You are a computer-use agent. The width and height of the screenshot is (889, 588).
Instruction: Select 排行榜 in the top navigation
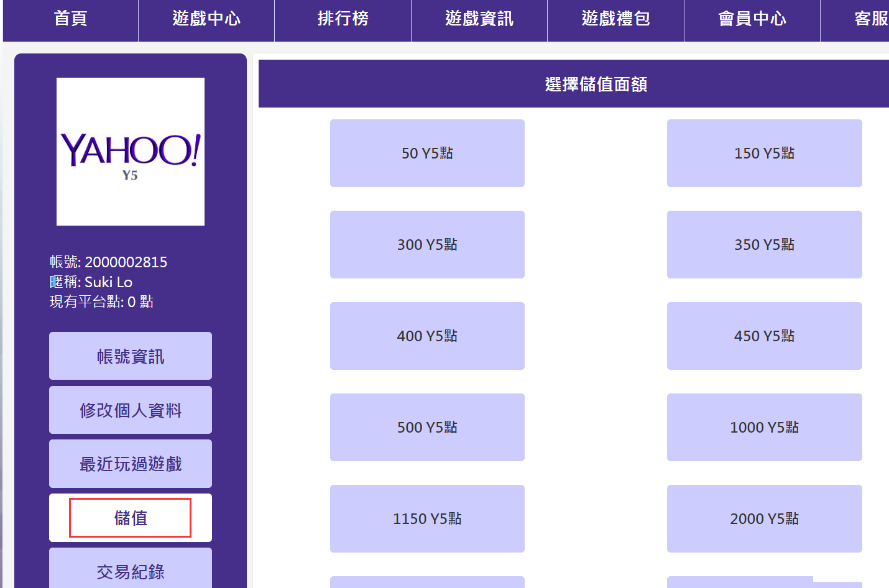pos(343,19)
